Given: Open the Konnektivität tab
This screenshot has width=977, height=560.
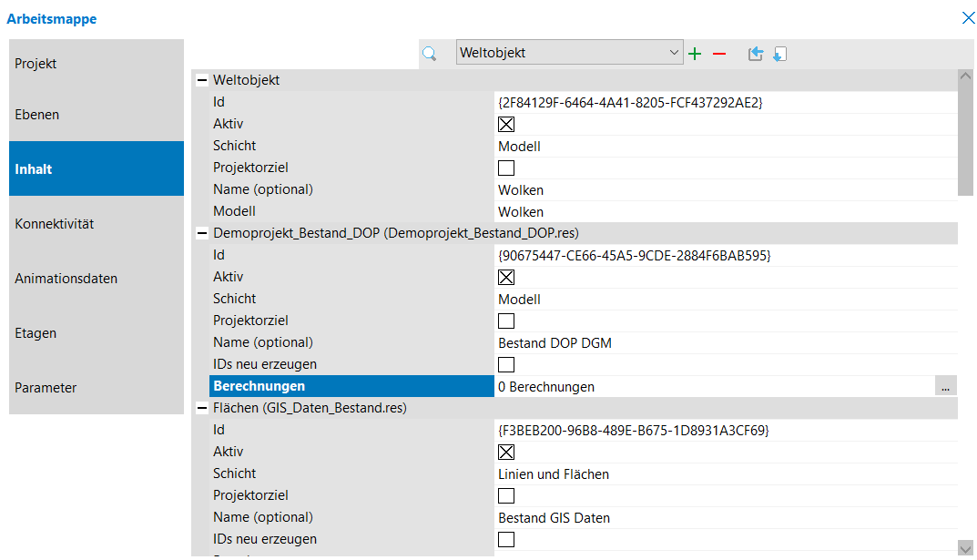Looking at the screenshot, I should [96, 224].
